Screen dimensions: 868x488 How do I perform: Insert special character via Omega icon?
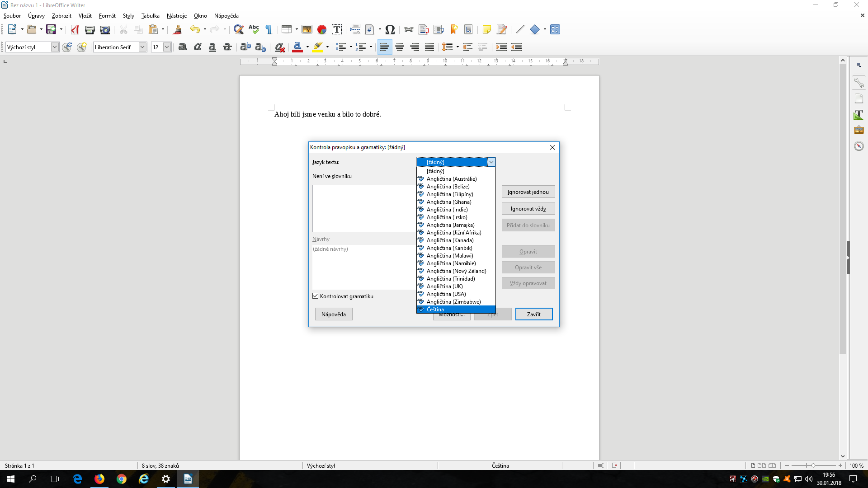pos(390,30)
